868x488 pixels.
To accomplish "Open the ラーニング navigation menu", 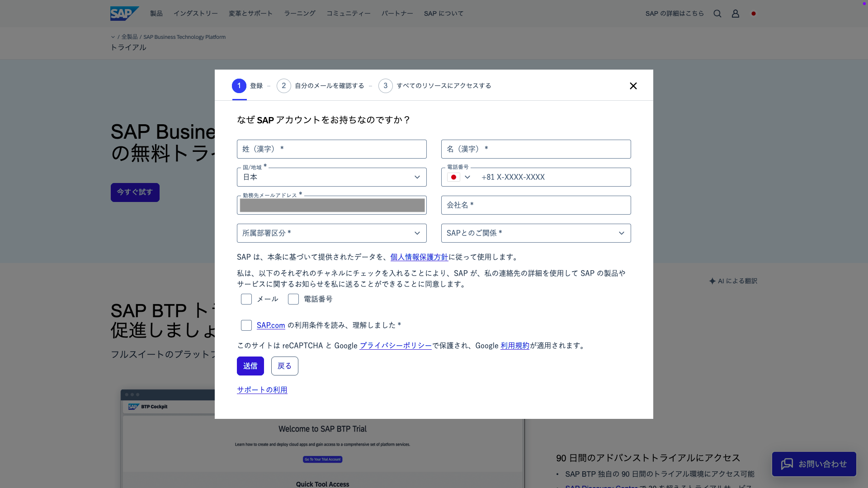I will [300, 14].
